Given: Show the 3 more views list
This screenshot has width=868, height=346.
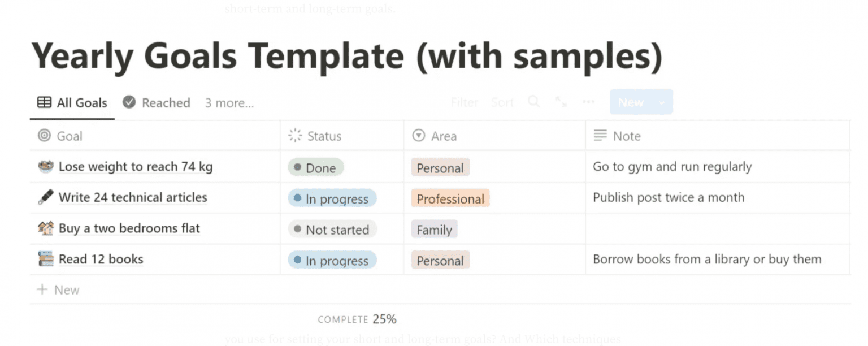Looking at the screenshot, I should click(229, 103).
